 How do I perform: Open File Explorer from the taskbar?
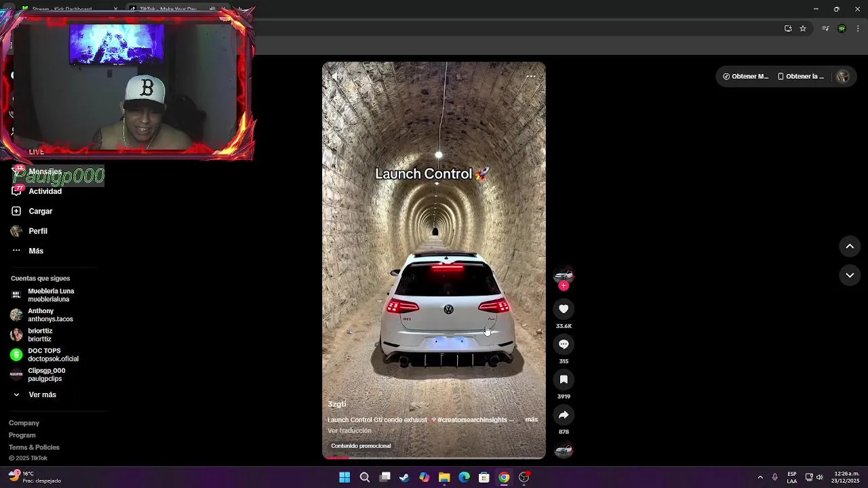(x=444, y=477)
